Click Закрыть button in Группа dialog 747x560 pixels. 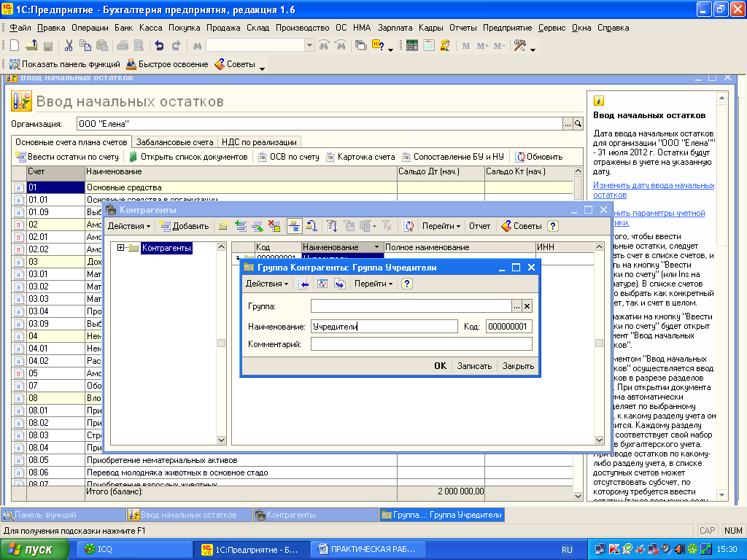(x=518, y=366)
